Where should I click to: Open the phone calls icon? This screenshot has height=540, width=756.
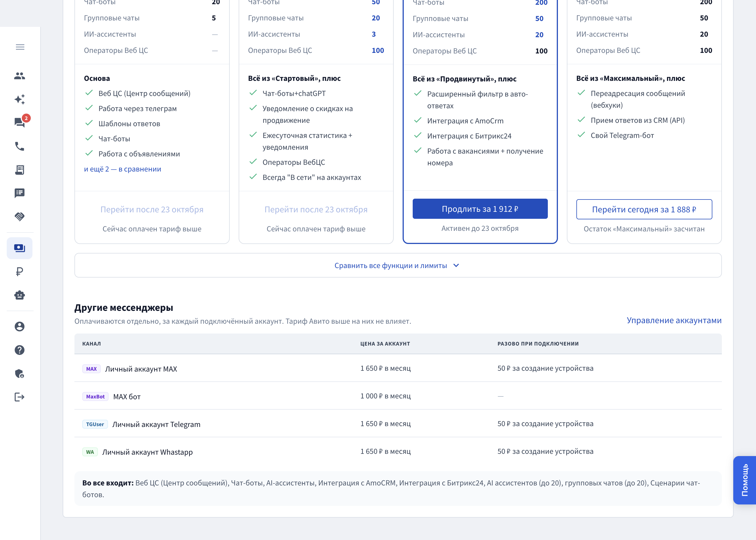[x=20, y=146]
